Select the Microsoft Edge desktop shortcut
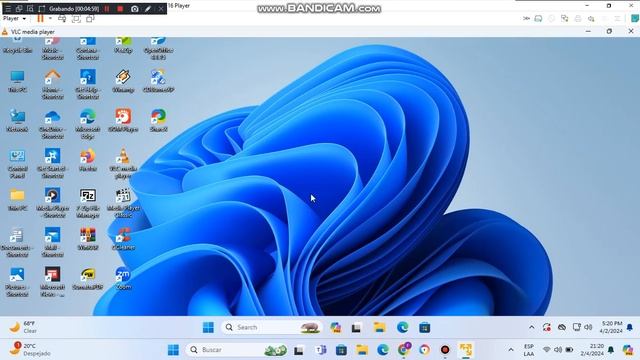Image resolution: width=640 pixels, height=360 pixels. click(x=88, y=124)
